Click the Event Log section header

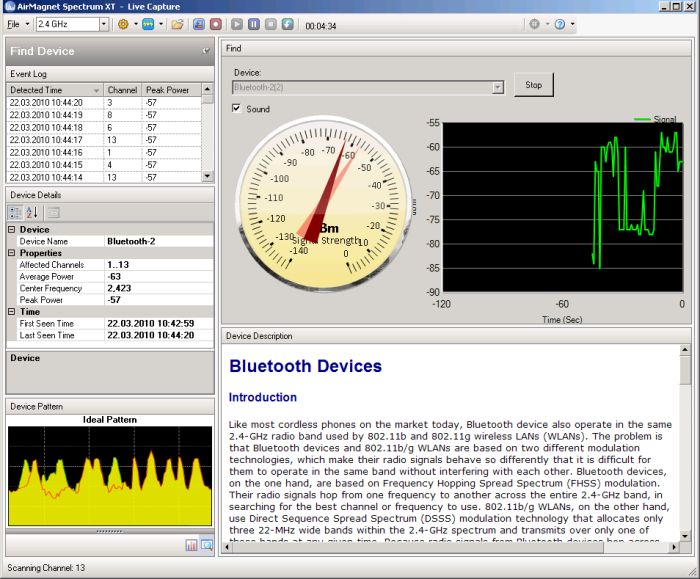point(110,74)
